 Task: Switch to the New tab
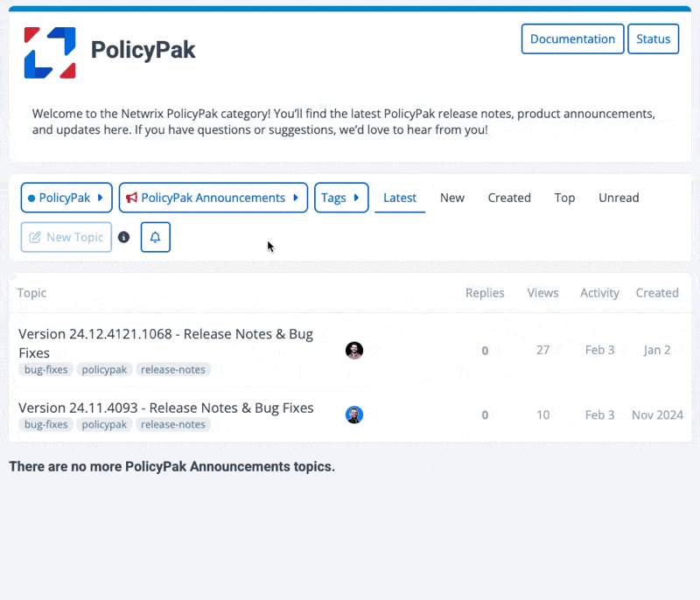click(x=452, y=198)
